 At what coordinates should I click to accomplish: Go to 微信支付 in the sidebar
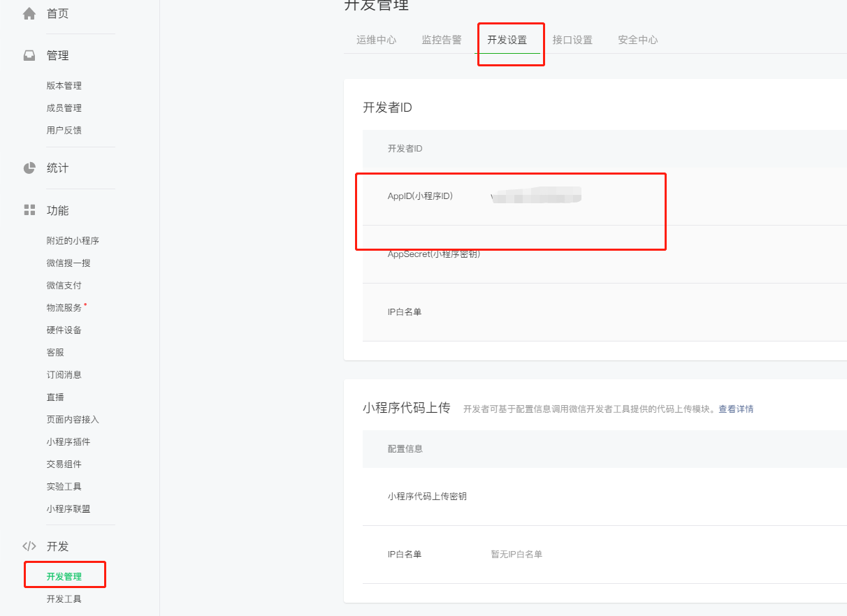[x=64, y=286]
